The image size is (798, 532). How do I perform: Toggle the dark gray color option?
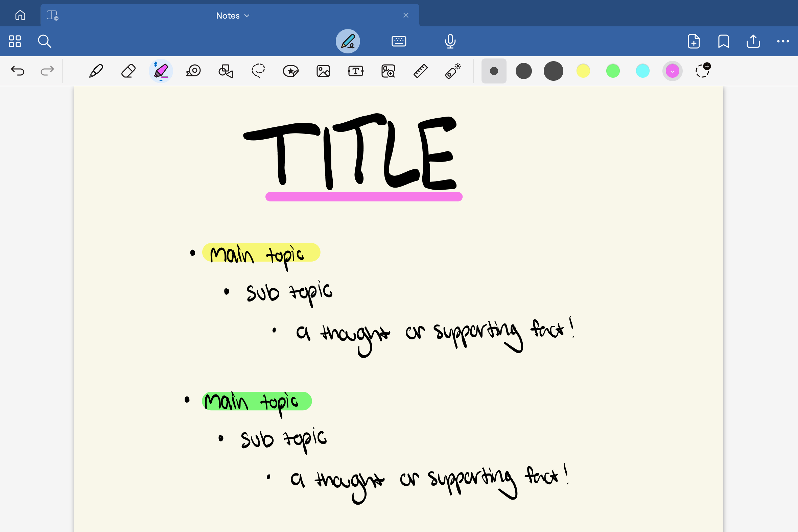(x=554, y=71)
